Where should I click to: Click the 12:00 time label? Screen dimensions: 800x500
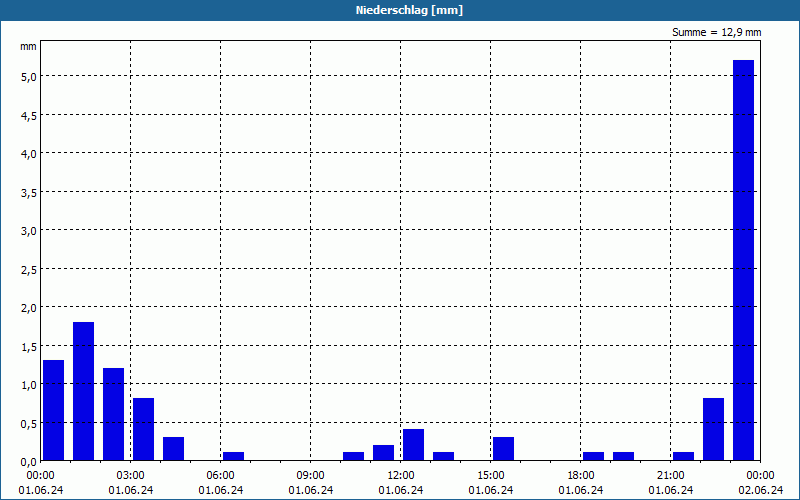[x=401, y=476]
